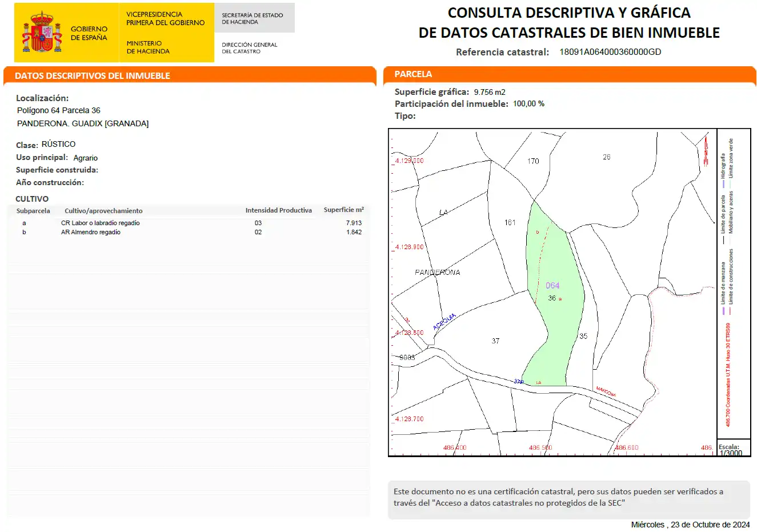The height and width of the screenshot is (532, 757).
Task: Click the 'Superficie m²' column header
Action: click(344, 210)
